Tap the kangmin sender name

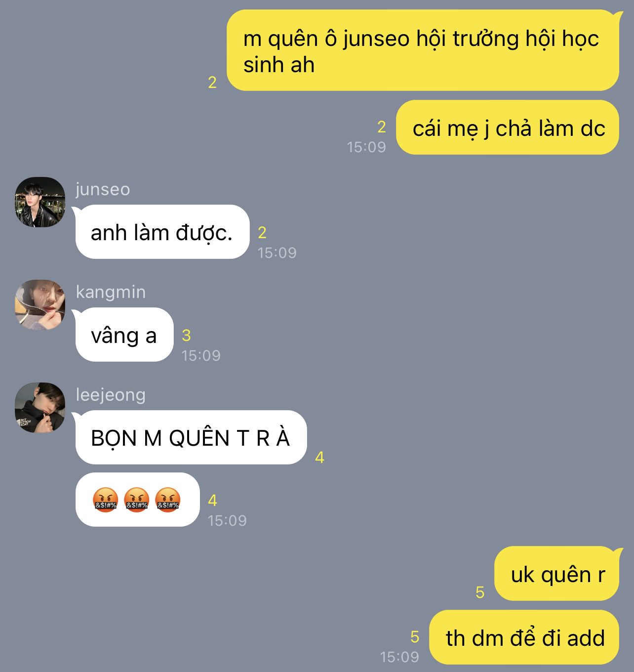click(111, 292)
